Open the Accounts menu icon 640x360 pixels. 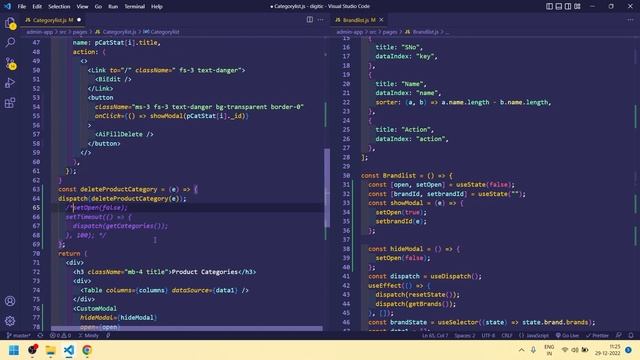[10, 301]
